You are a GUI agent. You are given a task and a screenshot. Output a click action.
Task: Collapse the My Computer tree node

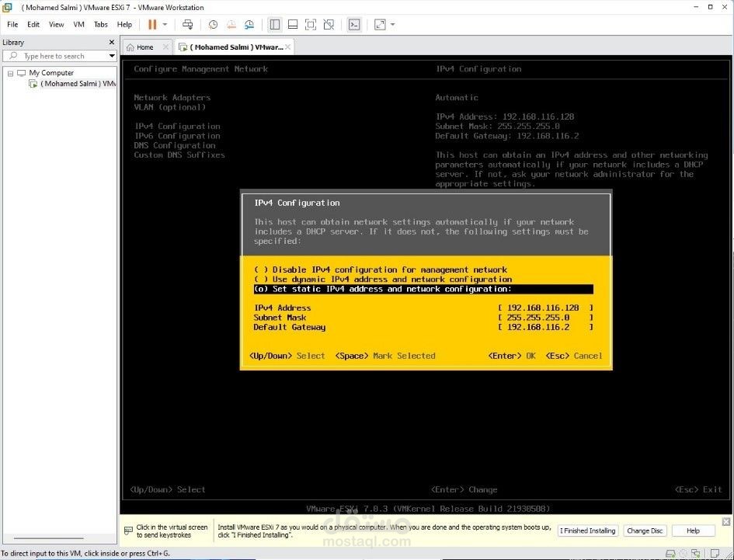[x=10, y=73]
